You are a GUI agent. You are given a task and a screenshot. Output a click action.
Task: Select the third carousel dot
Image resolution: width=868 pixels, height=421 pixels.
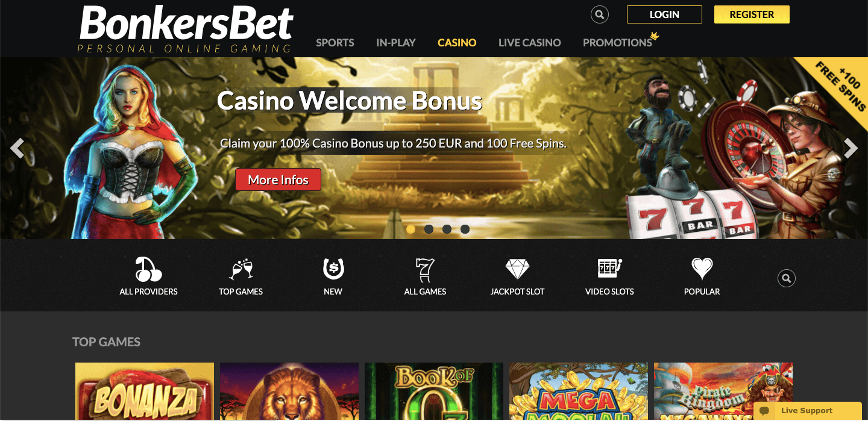pyautogui.click(x=447, y=229)
